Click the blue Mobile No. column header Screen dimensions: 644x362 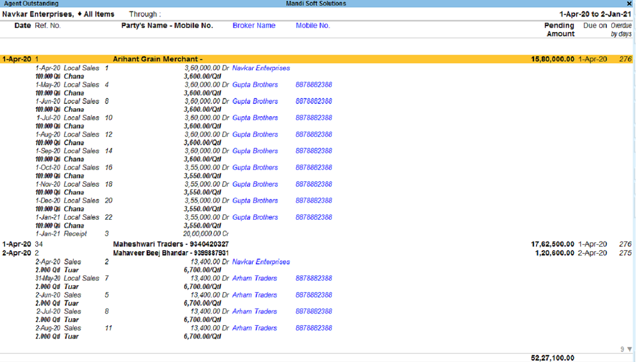pos(313,25)
